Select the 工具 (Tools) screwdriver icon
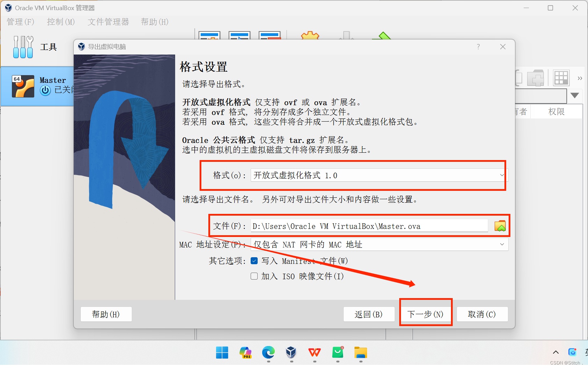Image resolution: width=588 pixels, height=368 pixels. coord(23,47)
